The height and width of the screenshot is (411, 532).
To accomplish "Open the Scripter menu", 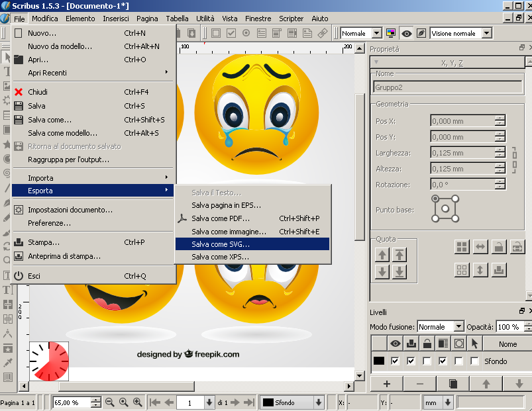I will coord(291,19).
